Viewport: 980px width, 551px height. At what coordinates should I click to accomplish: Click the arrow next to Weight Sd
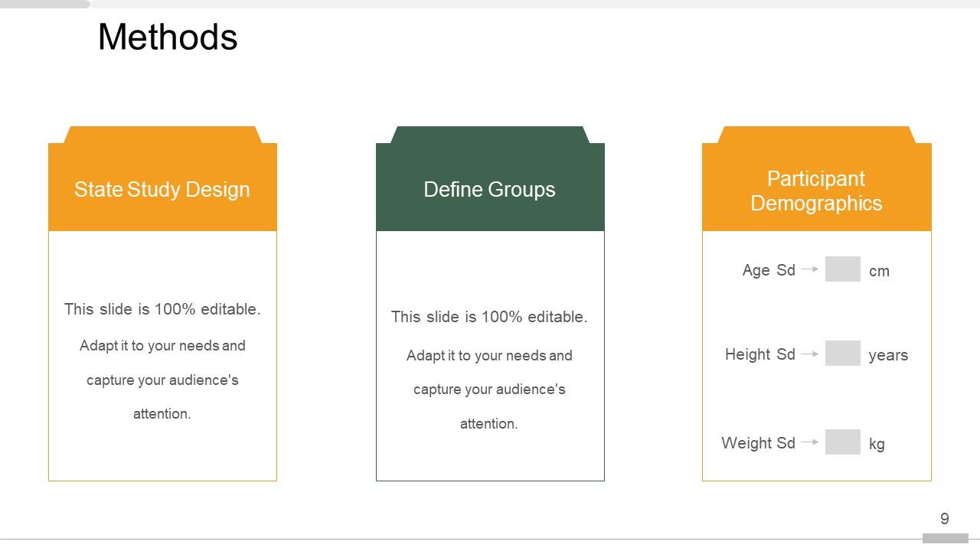pyautogui.click(x=810, y=442)
